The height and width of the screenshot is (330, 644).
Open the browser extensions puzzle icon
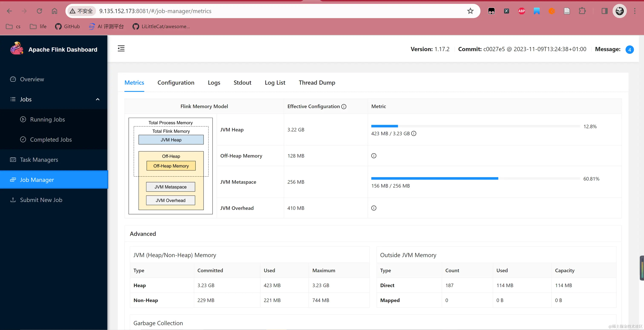click(582, 11)
